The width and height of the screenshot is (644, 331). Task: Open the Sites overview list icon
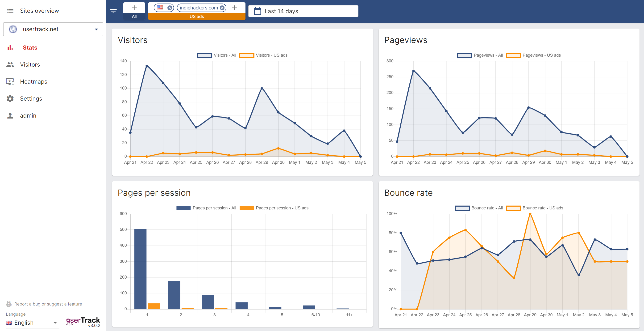click(10, 11)
